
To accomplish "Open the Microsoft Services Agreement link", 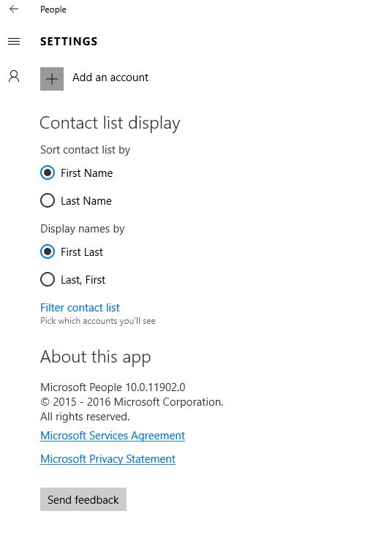I will click(113, 436).
